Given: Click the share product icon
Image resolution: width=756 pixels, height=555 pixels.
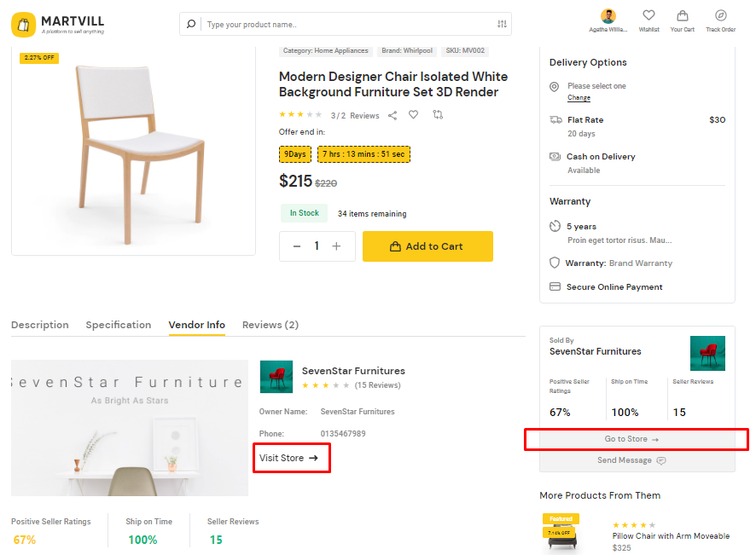Looking at the screenshot, I should tap(393, 115).
